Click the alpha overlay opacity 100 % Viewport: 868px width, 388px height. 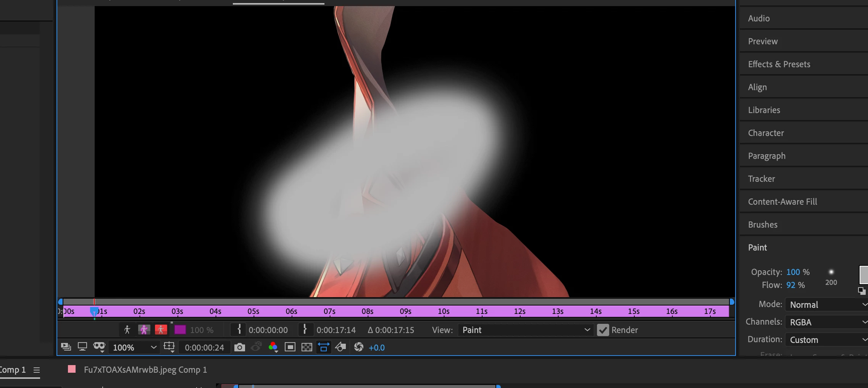[202, 330]
